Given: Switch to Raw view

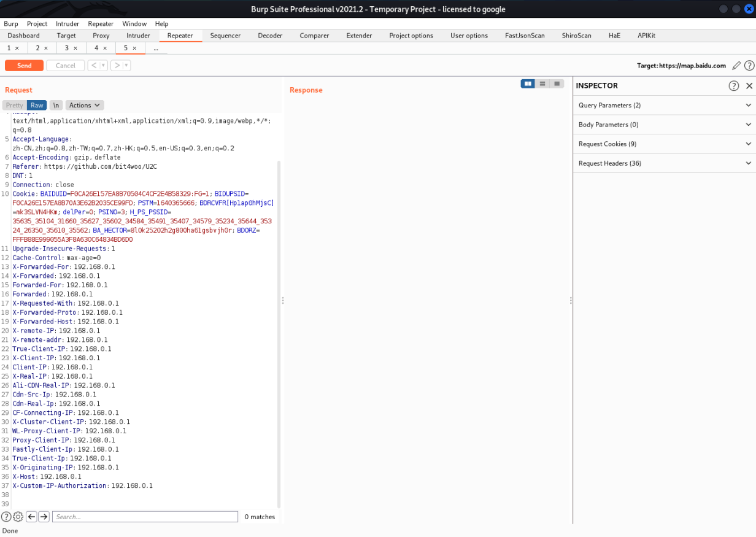Looking at the screenshot, I should coord(37,106).
